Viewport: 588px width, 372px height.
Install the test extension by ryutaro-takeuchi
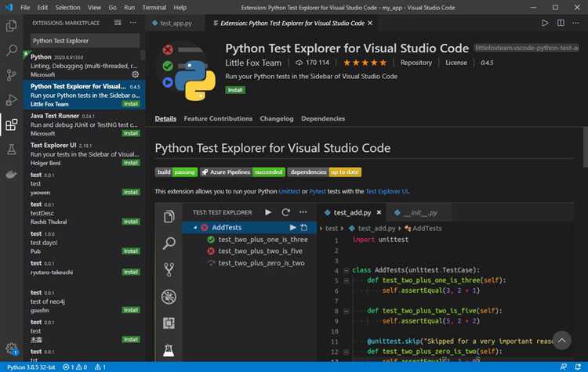(x=131, y=272)
